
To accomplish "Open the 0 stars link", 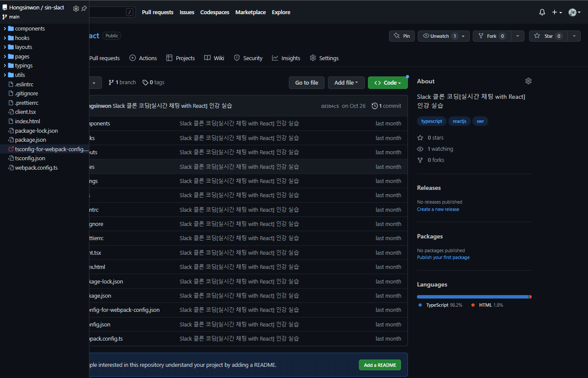I will click(x=431, y=138).
